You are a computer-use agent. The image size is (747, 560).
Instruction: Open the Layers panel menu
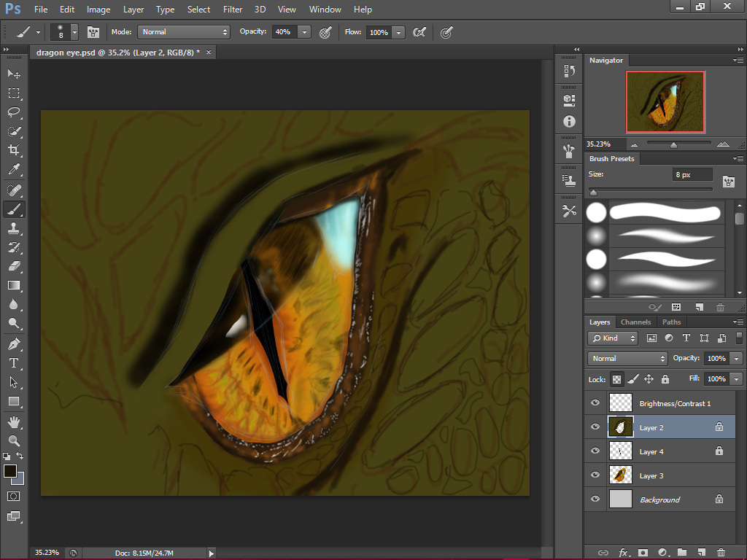pyautogui.click(x=739, y=322)
